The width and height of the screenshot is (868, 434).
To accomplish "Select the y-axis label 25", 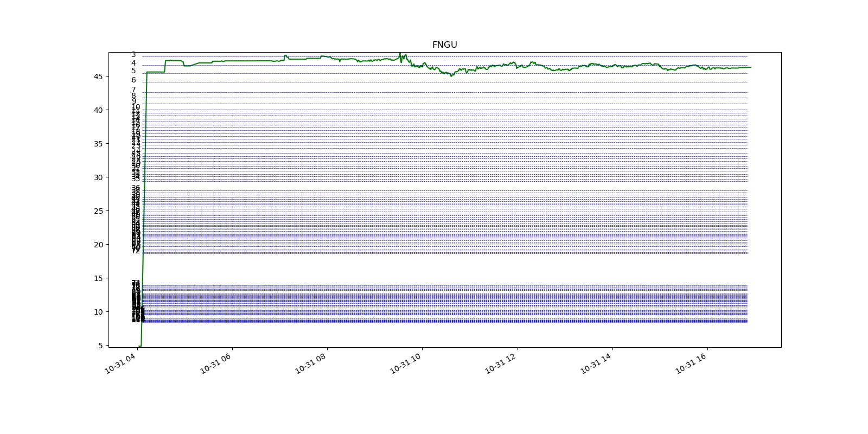I will [98, 211].
